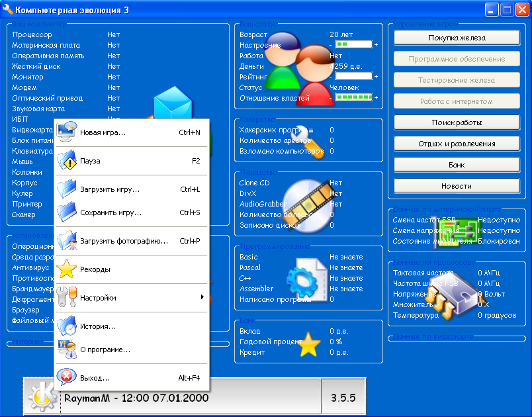
Task: Click the Жесткий диск label
Action: click(x=36, y=66)
